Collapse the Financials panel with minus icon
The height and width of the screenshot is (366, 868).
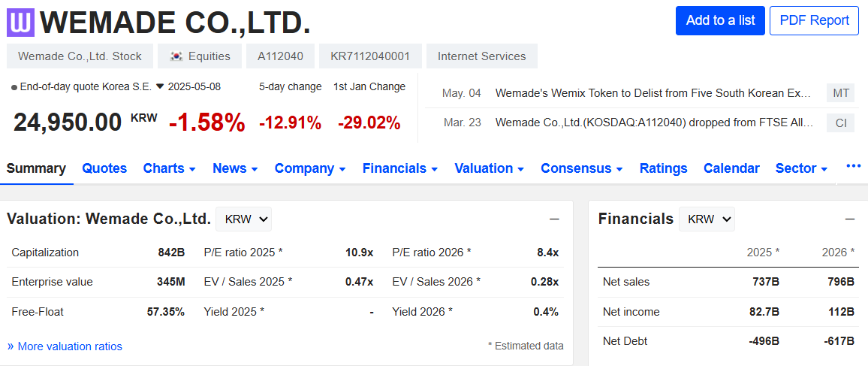(850, 219)
